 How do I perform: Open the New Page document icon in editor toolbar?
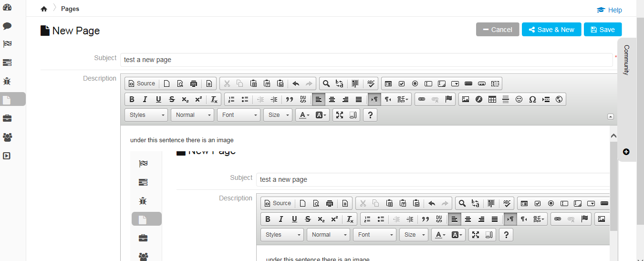click(x=167, y=84)
